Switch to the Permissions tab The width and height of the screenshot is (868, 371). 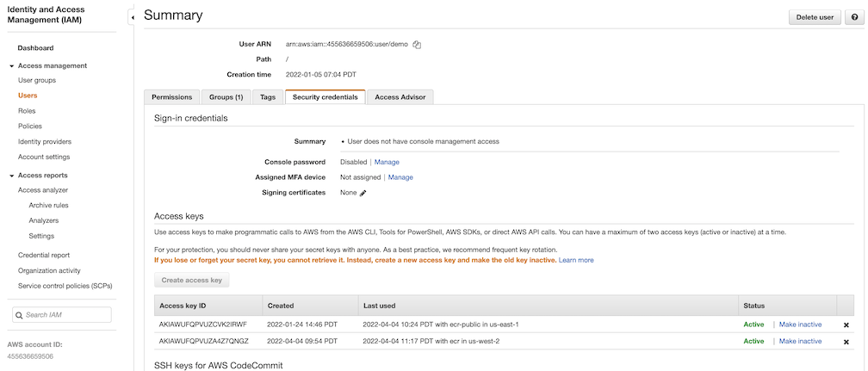point(171,97)
